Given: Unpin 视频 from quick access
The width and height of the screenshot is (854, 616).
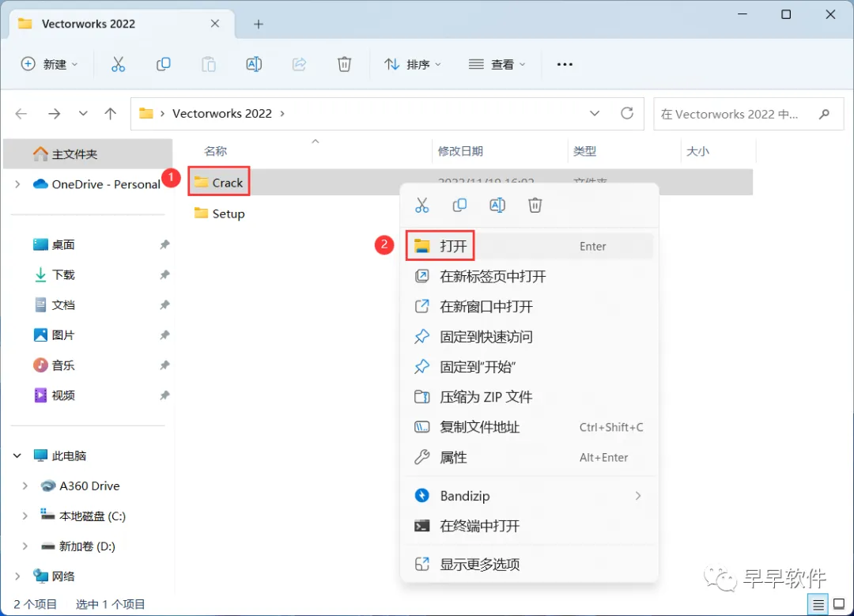Looking at the screenshot, I should coord(164,395).
